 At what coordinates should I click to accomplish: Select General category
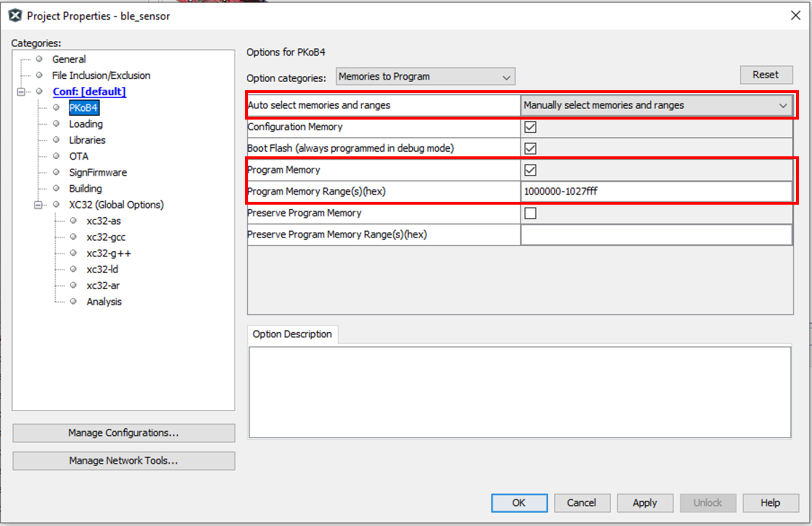click(69, 59)
